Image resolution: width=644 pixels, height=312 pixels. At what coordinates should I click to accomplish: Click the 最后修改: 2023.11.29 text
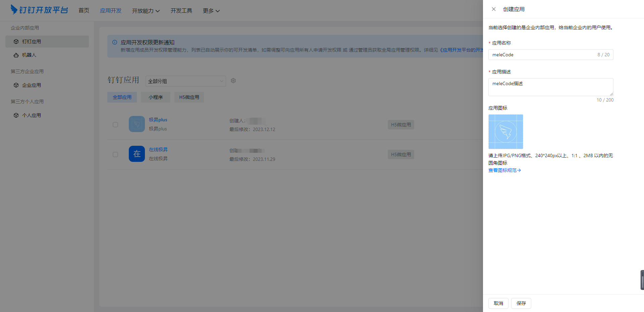pyautogui.click(x=252, y=159)
